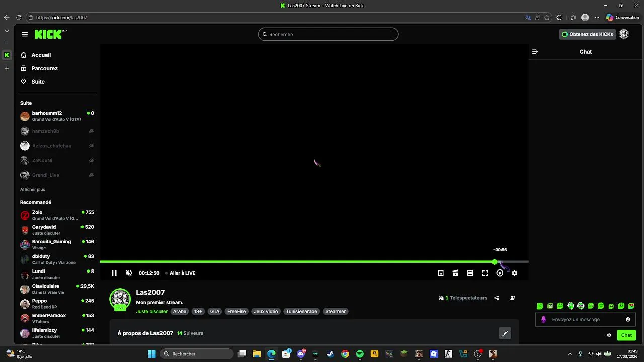Enter fullscreen via the fullscreen icon
Screen dimensions: 644x362
tap(485, 273)
